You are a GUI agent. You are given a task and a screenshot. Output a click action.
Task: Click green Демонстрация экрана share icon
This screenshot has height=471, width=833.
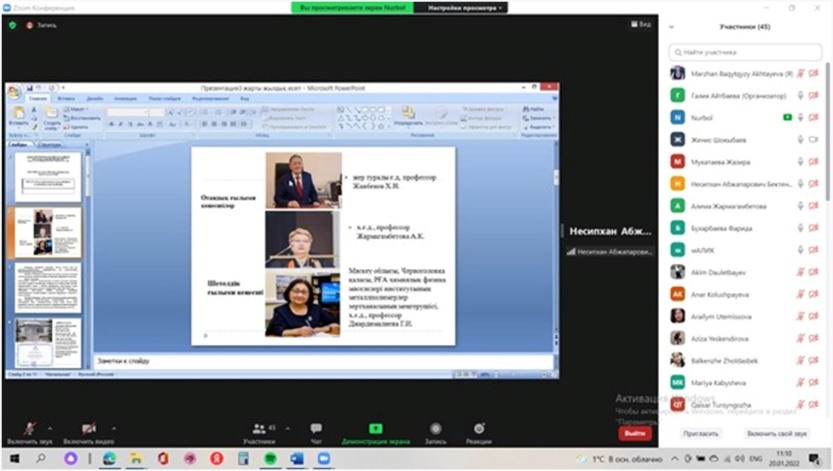375,429
